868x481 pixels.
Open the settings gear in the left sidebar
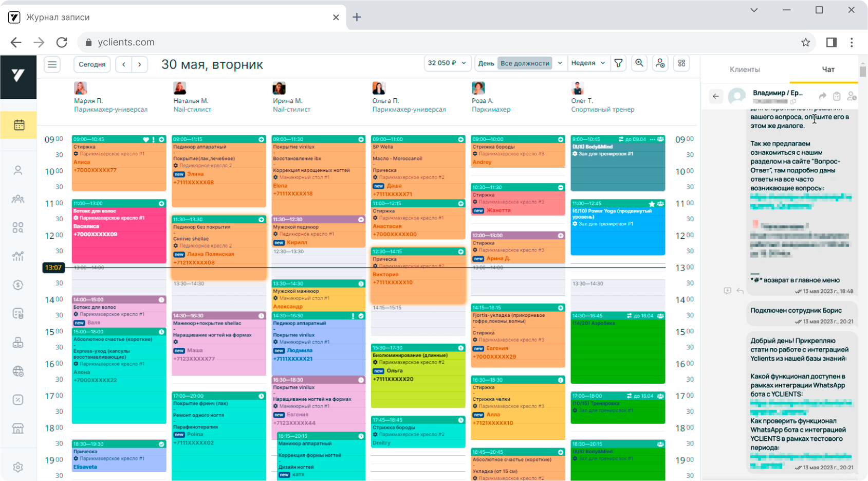tap(18, 467)
